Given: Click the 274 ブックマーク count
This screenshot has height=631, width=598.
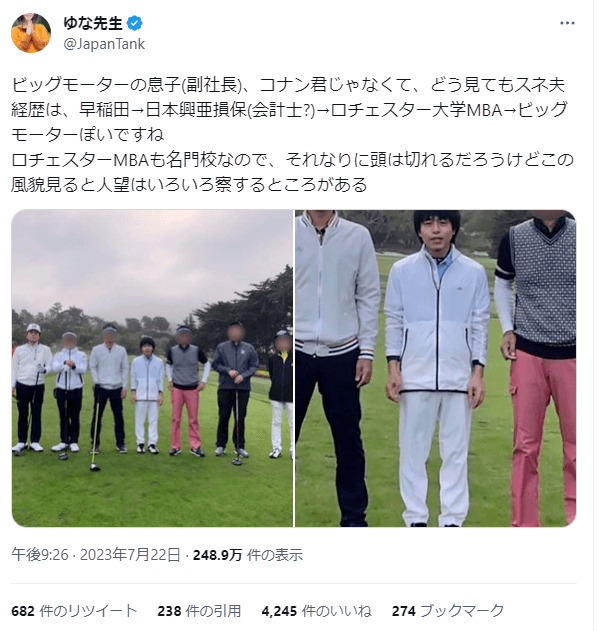Looking at the screenshot, I should tap(448, 611).
